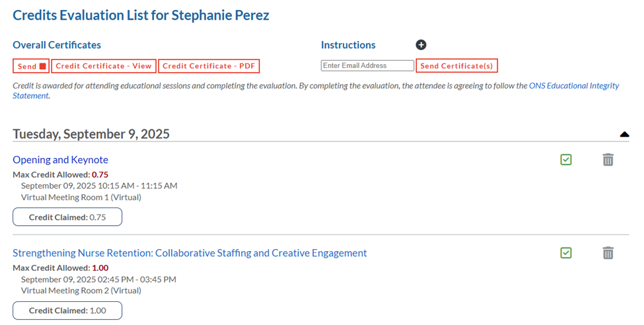Click the Credits Evaluation List page title
The image size is (644, 325).
(x=141, y=15)
